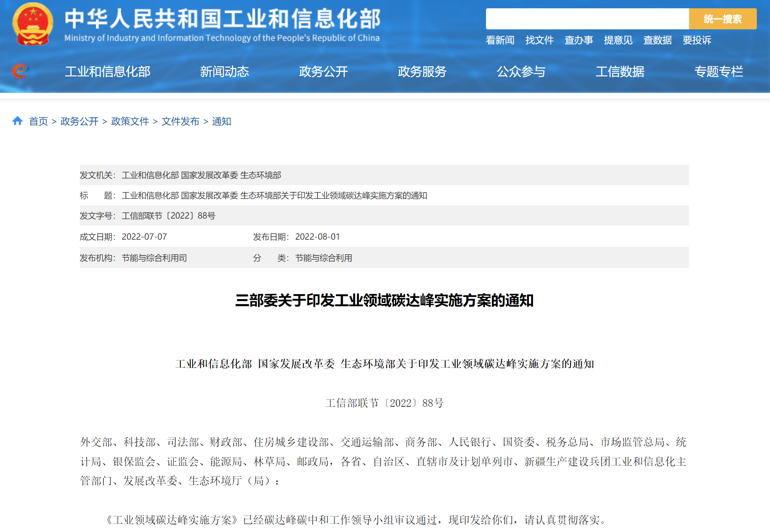Click the 提意见 quick link
770x532 pixels.
[618, 40]
